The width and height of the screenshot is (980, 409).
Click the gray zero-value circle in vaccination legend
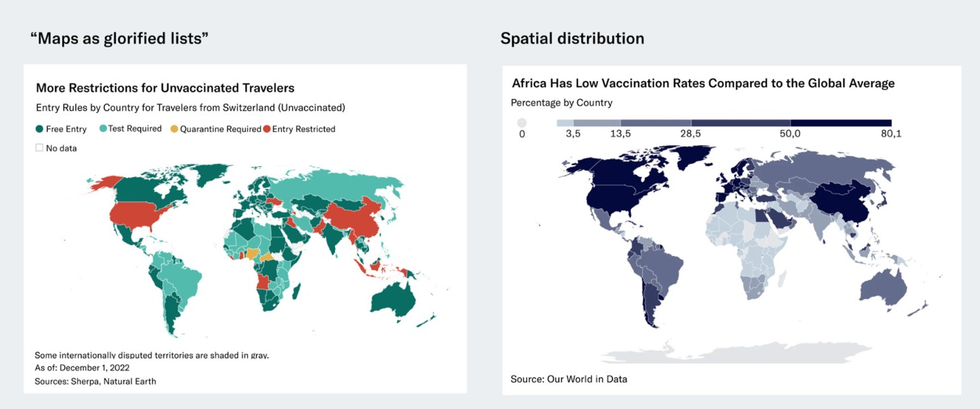[x=522, y=123]
